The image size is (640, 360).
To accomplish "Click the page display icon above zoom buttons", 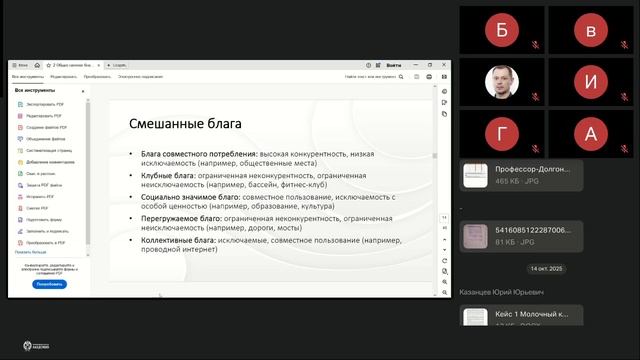I will click(x=444, y=271).
